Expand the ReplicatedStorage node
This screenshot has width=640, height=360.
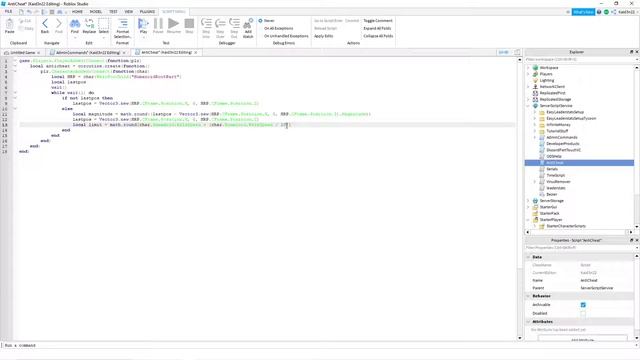tap(528, 100)
